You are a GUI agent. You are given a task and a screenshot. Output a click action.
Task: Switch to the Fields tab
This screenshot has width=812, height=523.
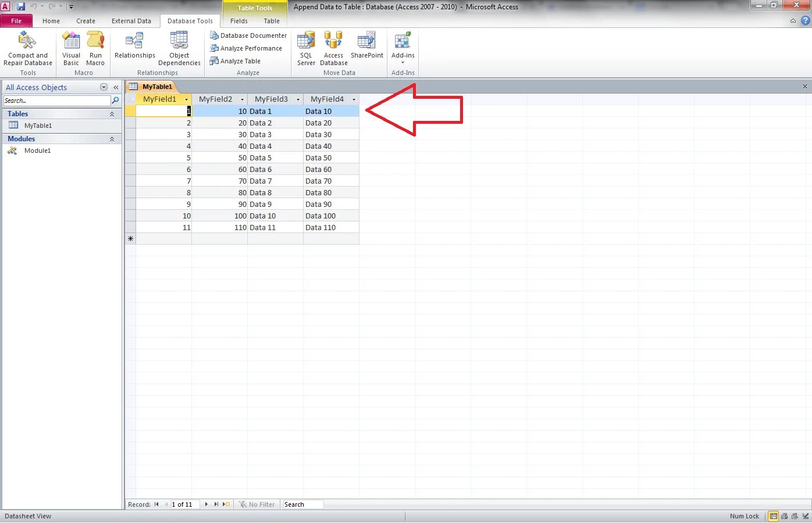(239, 21)
